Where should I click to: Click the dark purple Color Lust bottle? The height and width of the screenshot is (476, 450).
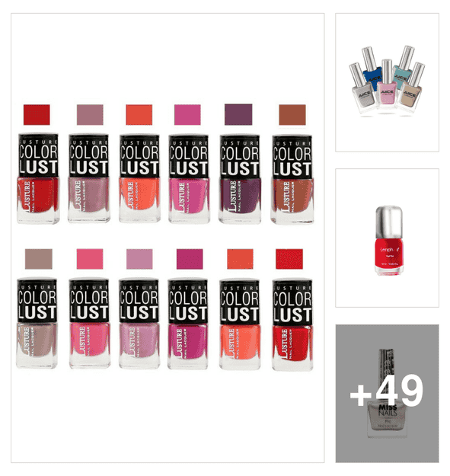(x=240, y=179)
